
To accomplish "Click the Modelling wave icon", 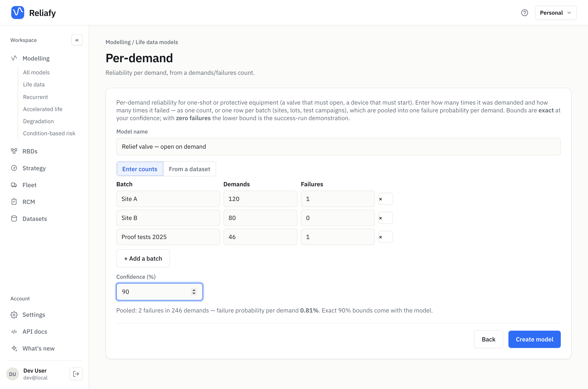I will tap(14, 58).
